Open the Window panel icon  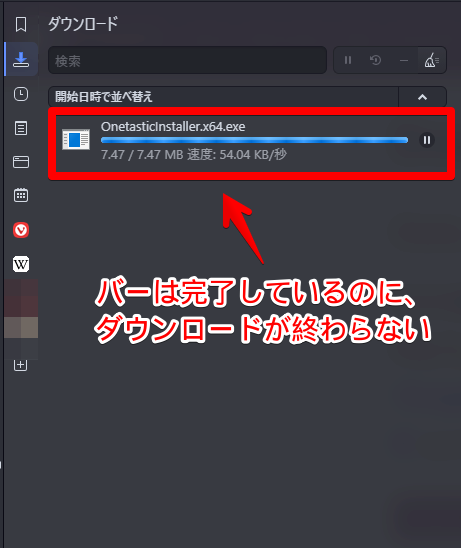pyautogui.click(x=21, y=162)
